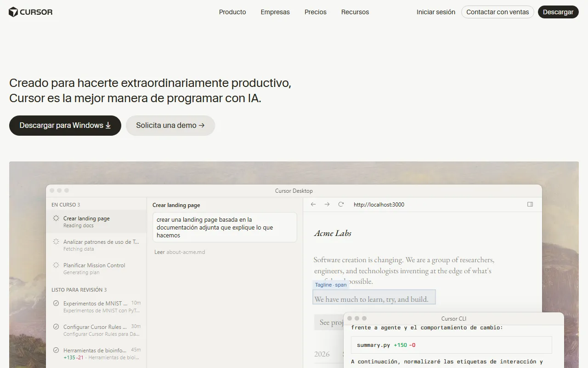Open Herramientas de bioinfo review item
This screenshot has width=588, height=368.
tap(96, 354)
